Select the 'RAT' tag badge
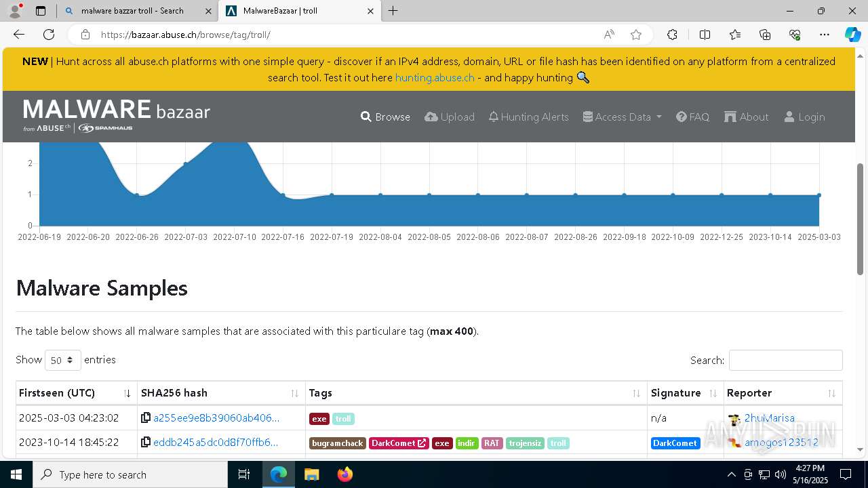This screenshot has width=868, height=488. pyautogui.click(x=492, y=443)
